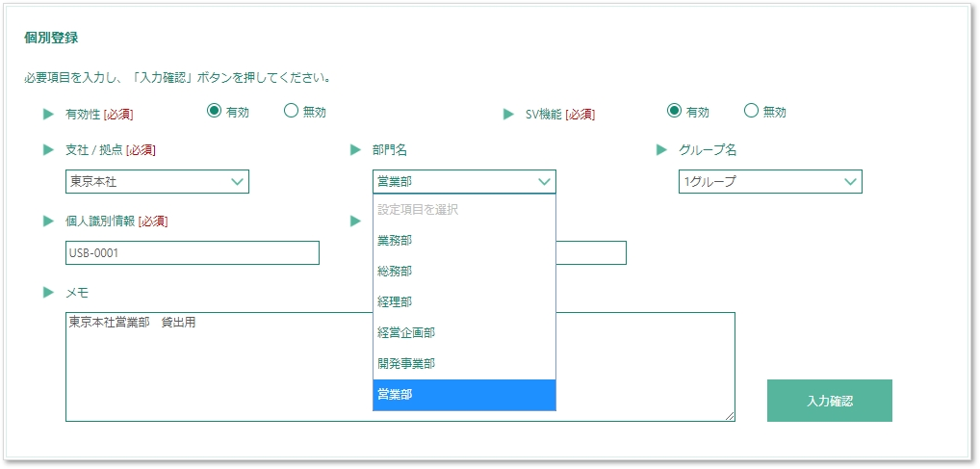Image resolution: width=980 pixels, height=469 pixels.
Task: Click the 有効性 [必須] label
Action: pyautogui.click(x=99, y=115)
